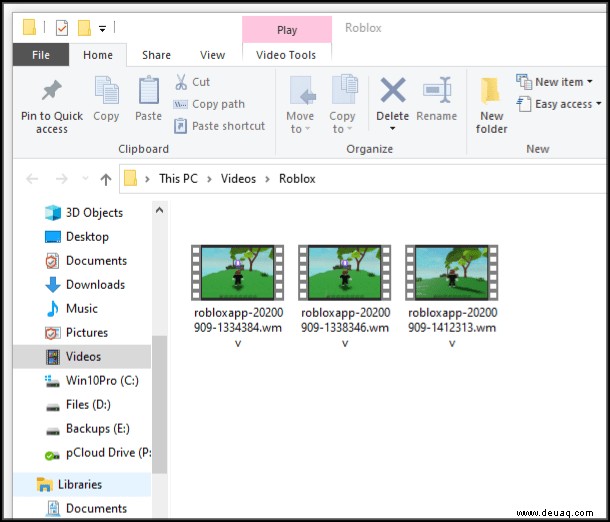The width and height of the screenshot is (610, 522).
Task: Select video robloxapp-20200909-1412313.wmv thumbnail
Action: click(452, 272)
